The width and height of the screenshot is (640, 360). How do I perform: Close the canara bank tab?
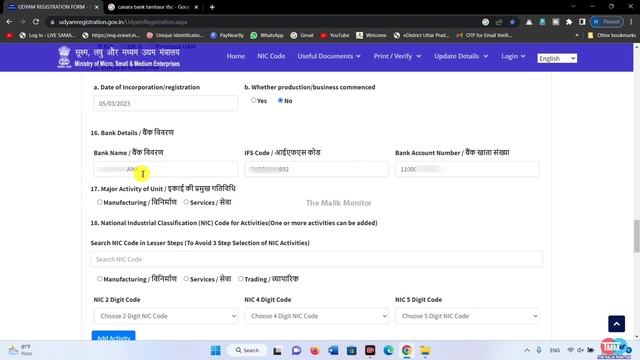point(196,7)
